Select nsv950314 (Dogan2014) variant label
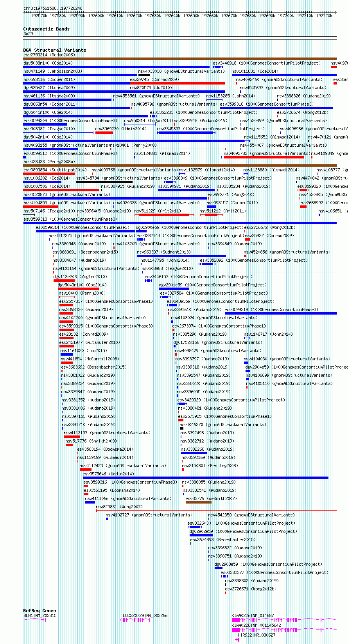Viewport: 348px width, 644px height. click(149, 121)
